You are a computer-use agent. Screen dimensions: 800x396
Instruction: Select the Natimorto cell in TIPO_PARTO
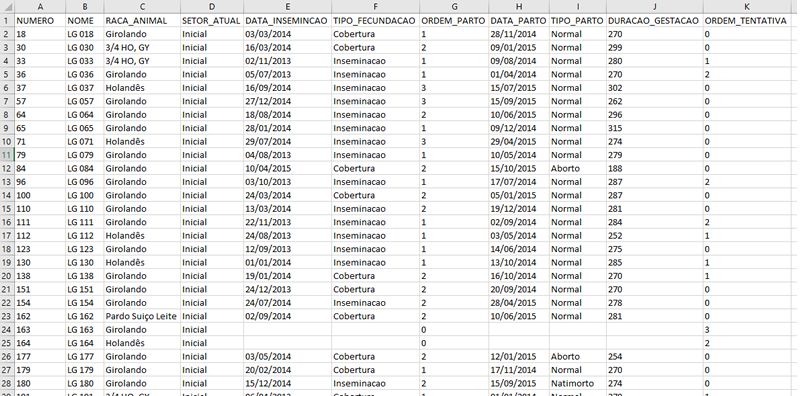click(578, 383)
